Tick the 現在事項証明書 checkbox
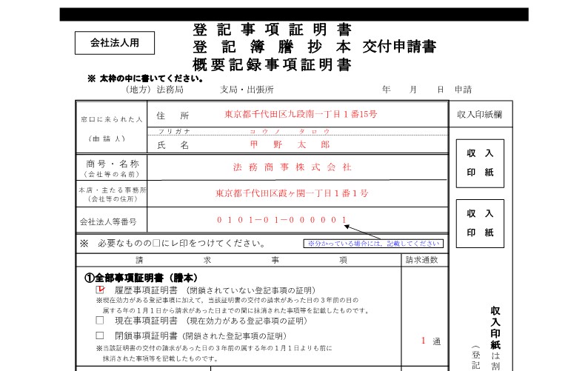Viewport: 588px width, 371px height. [x=100, y=321]
